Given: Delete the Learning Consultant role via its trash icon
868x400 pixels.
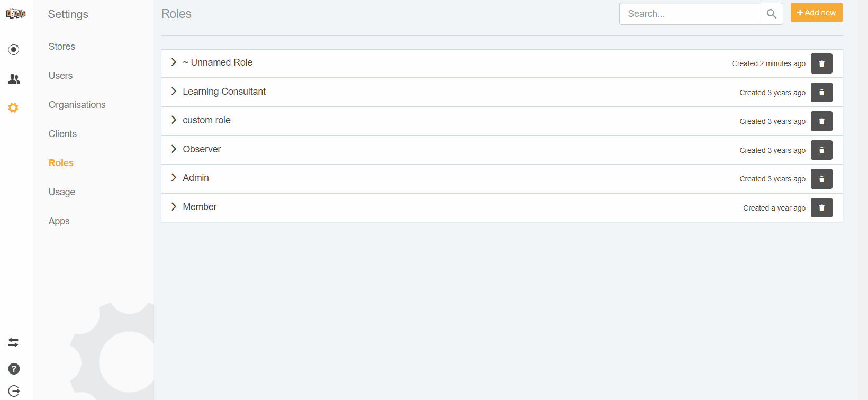Looking at the screenshot, I should (x=821, y=93).
